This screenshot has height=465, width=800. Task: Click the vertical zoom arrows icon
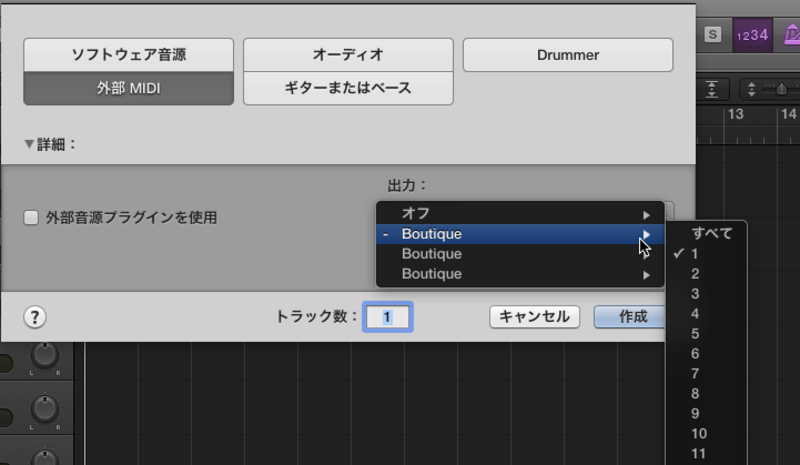coord(751,89)
